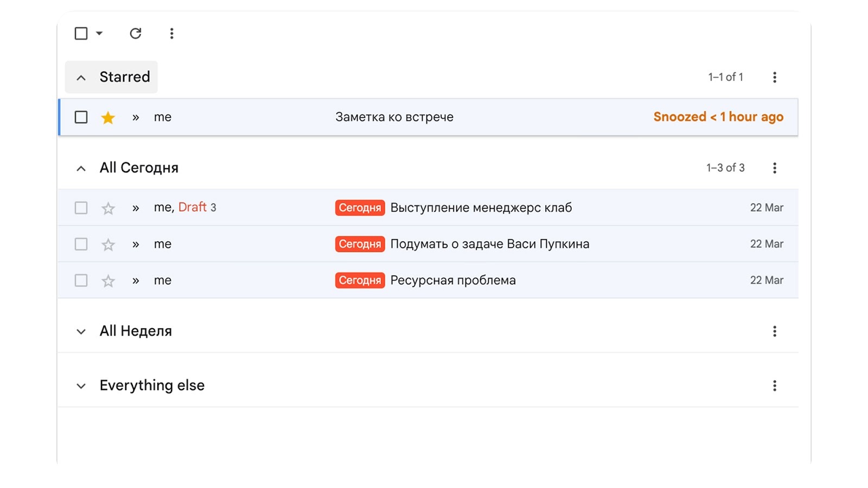Collapse the All Сегодня section header
Image resolution: width=868 pixels, height=488 pixels.
80,168
